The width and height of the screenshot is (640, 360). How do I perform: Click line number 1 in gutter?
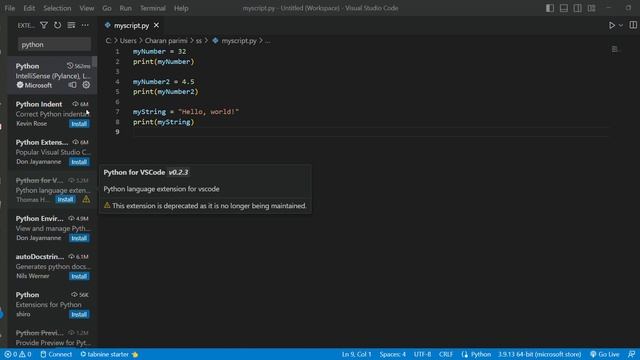coord(117,51)
